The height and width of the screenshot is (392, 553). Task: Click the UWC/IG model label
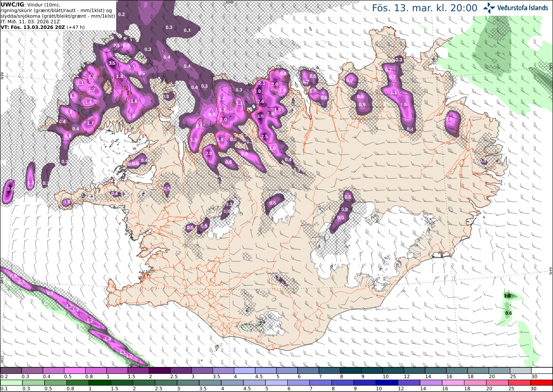(13, 4)
